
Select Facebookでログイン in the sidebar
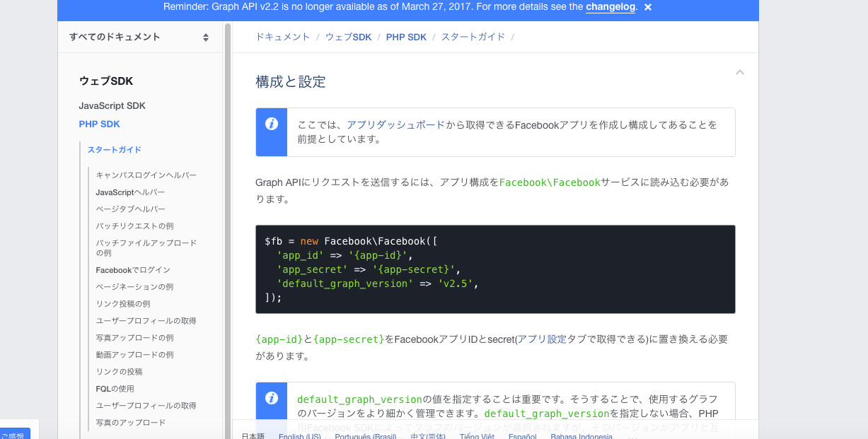(x=132, y=269)
